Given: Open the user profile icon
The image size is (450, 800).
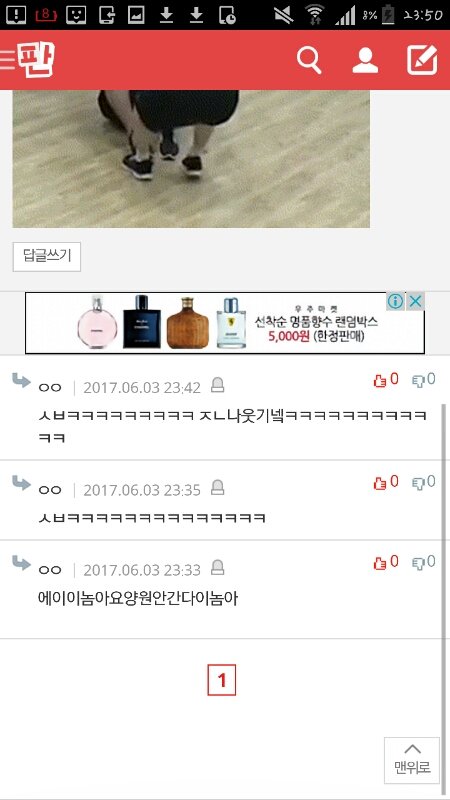Looking at the screenshot, I should [x=365, y=61].
